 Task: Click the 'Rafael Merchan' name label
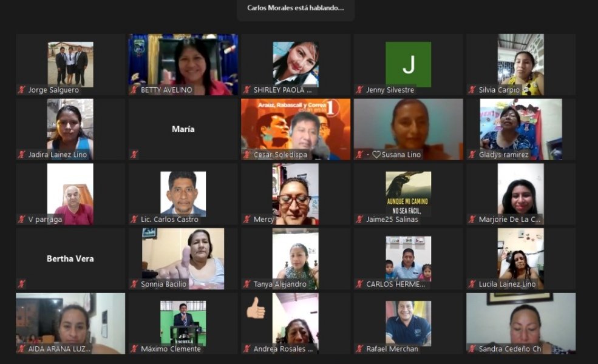[392, 349]
